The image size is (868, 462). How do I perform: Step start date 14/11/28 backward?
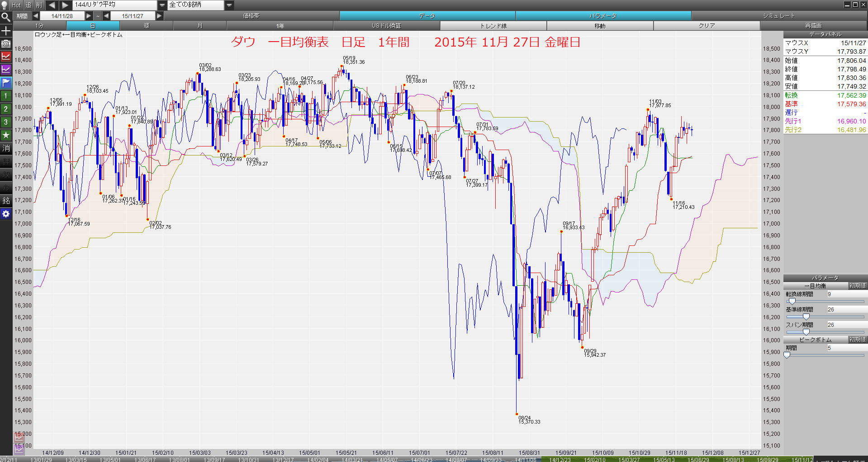click(35, 16)
